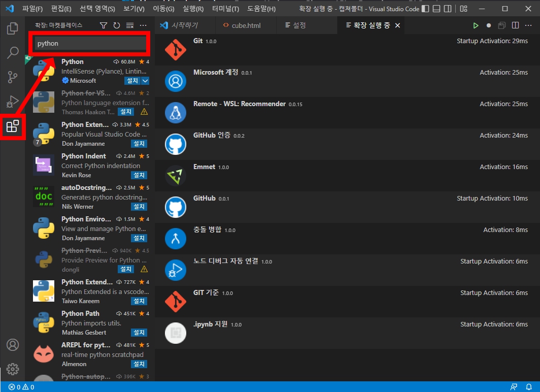This screenshot has height=392, width=540.
Task: Open the Accounts icon in activity bar
Action: pos(13,345)
